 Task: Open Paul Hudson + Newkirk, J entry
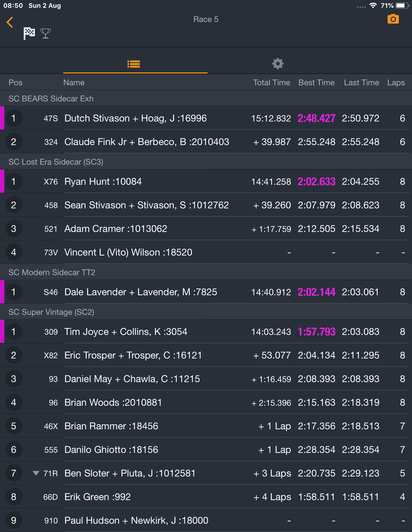click(206, 520)
